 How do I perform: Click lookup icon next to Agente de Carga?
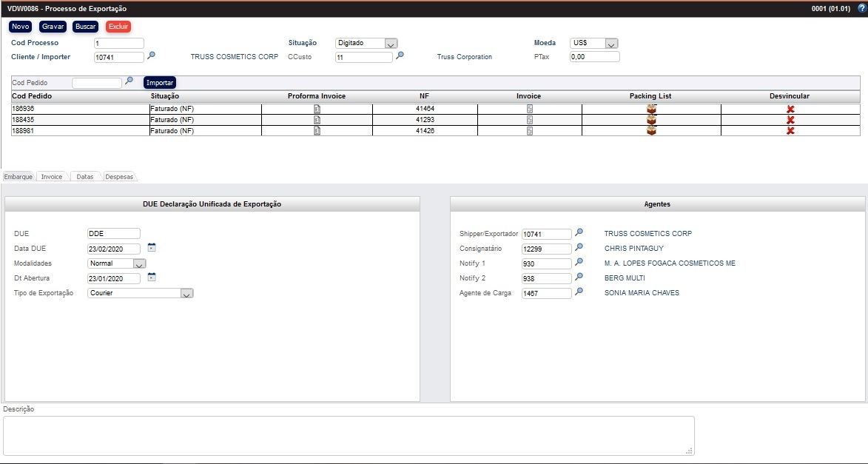[579, 292]
